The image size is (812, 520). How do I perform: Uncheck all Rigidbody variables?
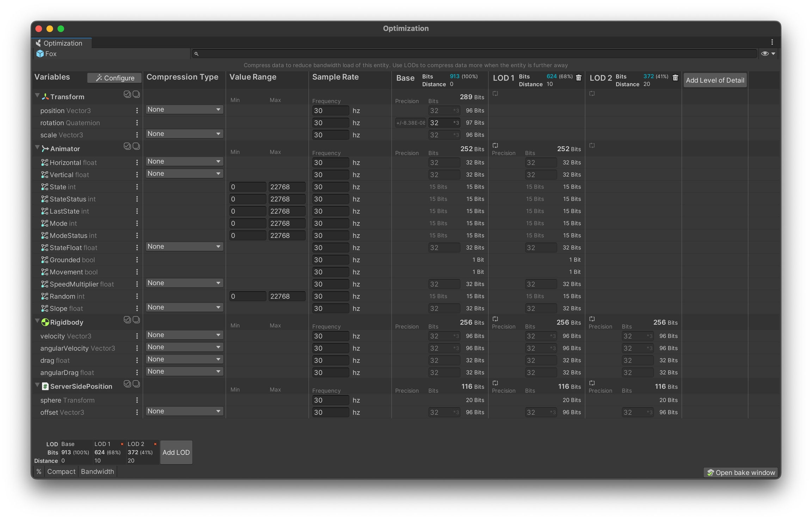coord(136,320)
